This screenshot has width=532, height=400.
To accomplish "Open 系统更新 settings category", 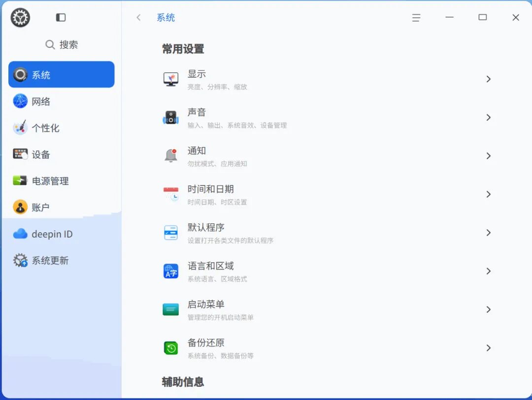I will [62, 260].
